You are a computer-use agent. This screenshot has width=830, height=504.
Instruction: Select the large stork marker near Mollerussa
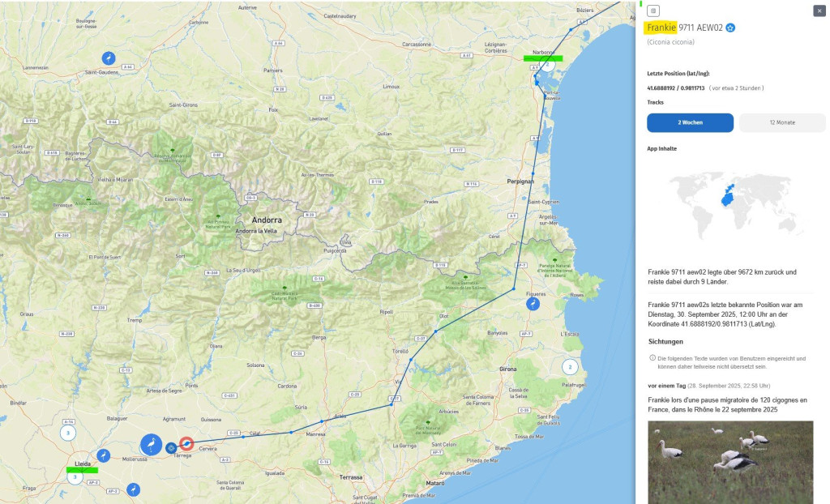tap(151, 444)
